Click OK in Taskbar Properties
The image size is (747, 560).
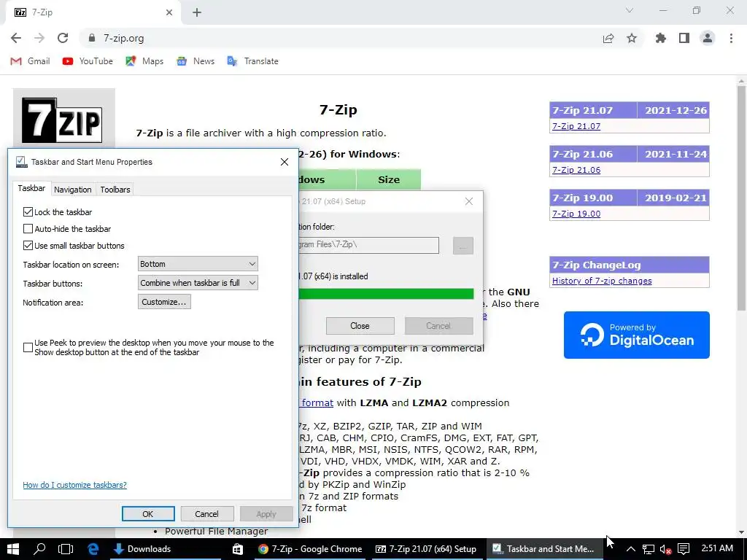[x=147, y=514]
